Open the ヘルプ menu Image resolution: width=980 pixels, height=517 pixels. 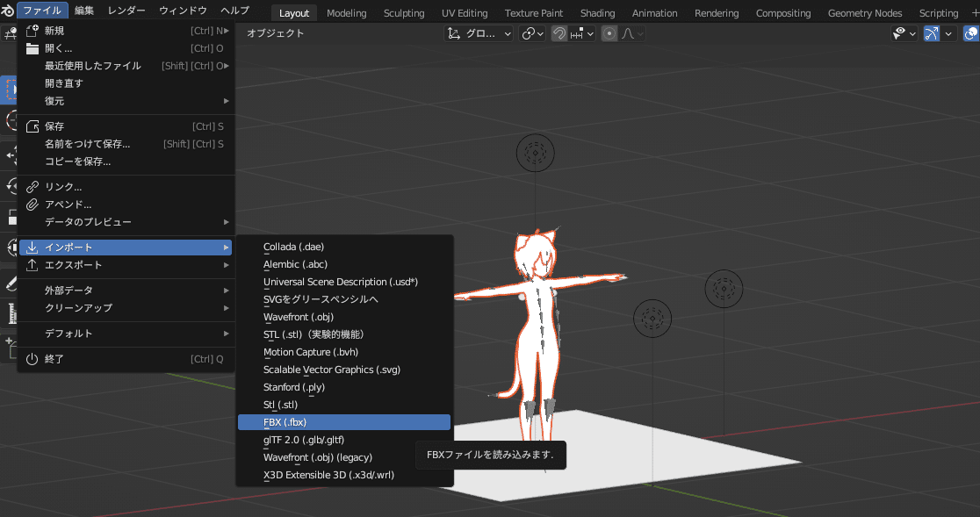pos(235,10)
